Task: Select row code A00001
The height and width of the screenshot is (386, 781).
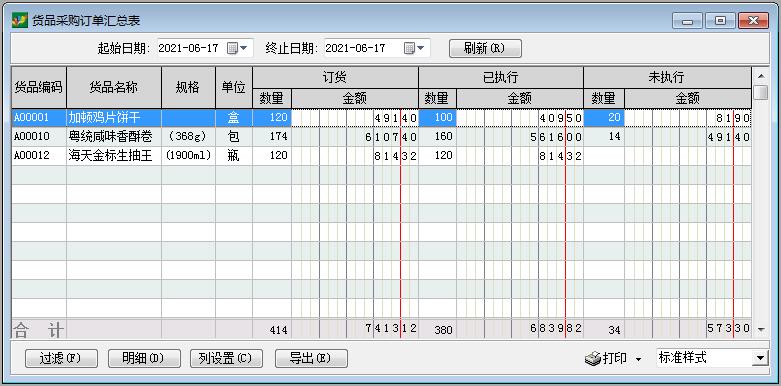Action: [x=39, y=118]
